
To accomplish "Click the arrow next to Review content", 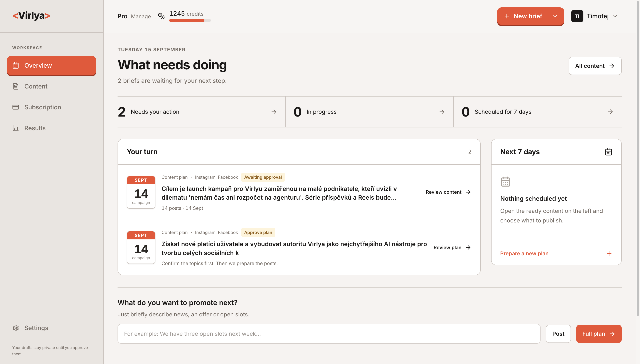I will pos(468,192).
